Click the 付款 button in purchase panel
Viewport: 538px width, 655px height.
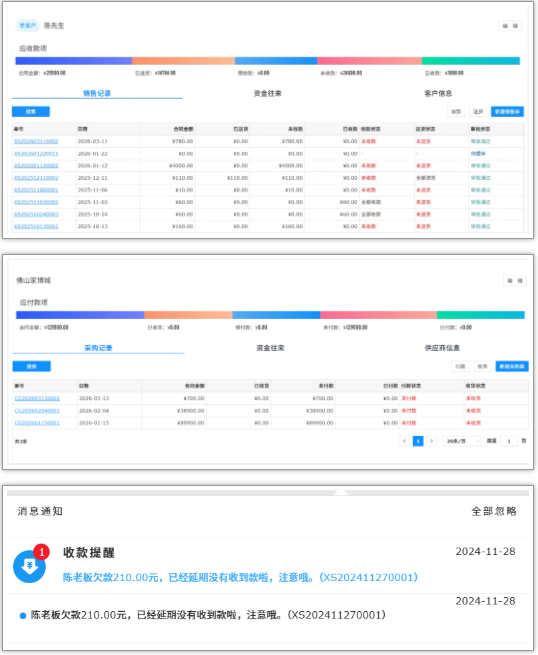click(x=460, y=366)
